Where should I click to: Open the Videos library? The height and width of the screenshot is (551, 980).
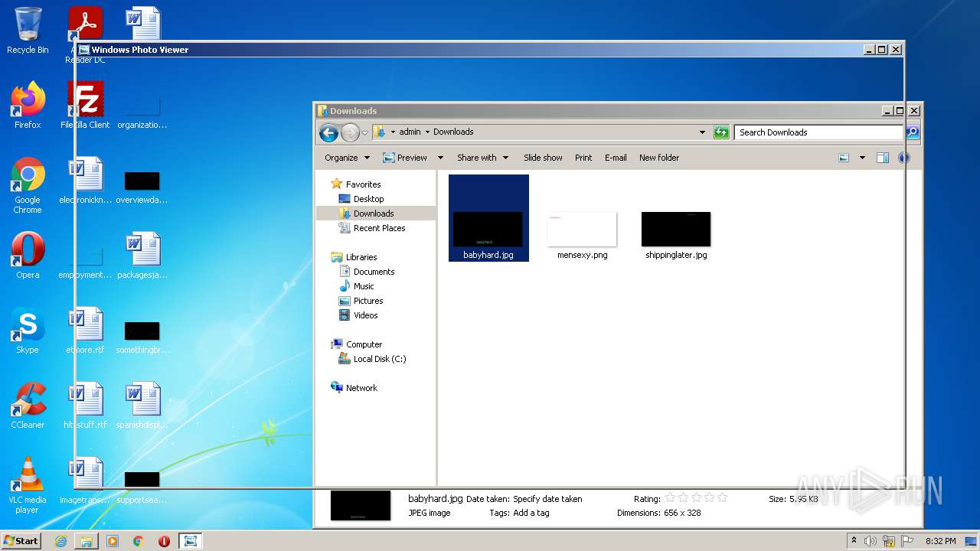365,315
